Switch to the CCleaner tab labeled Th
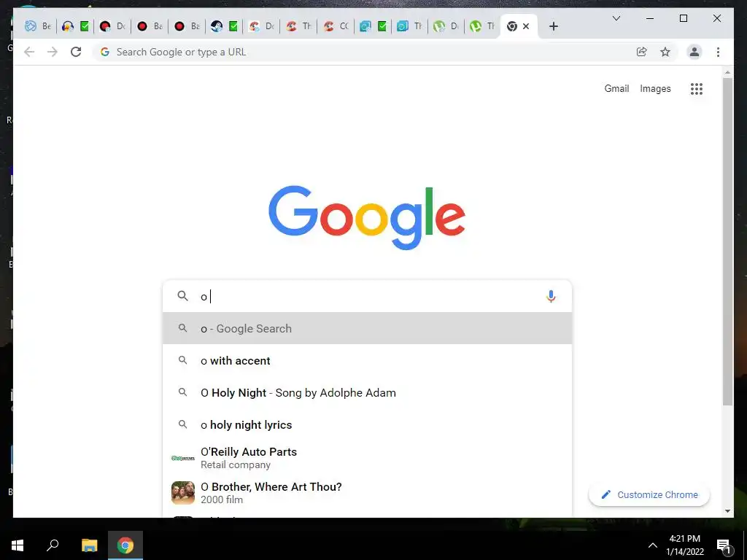This screenshot has width=747, height=560. [298, 26]
